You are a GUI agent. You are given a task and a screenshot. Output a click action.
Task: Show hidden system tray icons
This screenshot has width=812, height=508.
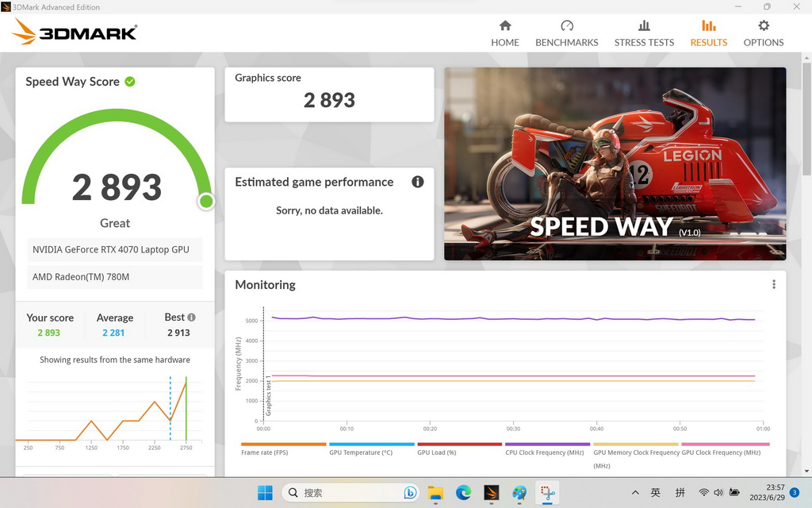(635, 492)
